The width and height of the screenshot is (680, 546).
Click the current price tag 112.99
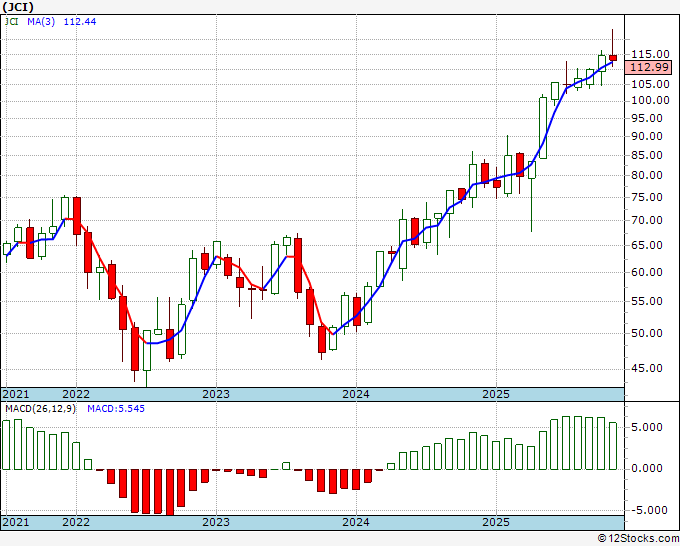649,67
